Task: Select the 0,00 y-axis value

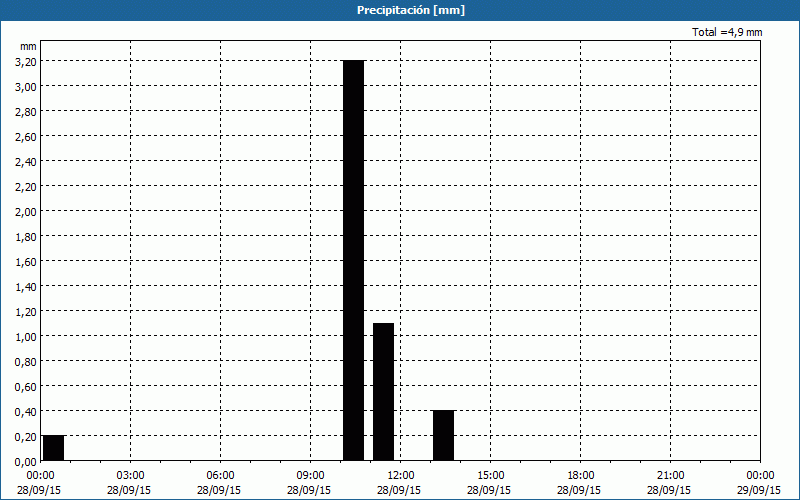Action: tap(26, 461)
